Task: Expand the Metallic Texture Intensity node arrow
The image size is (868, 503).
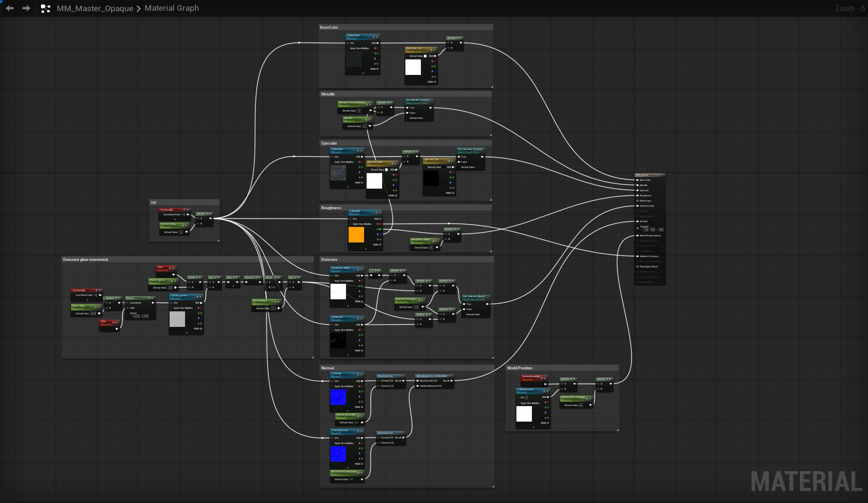Action: click(x=370, y=104)
